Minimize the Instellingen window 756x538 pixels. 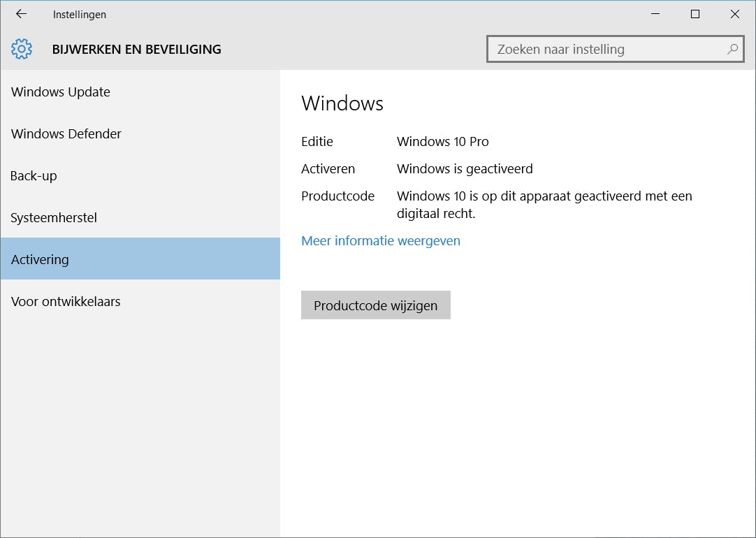pos(655,14)
